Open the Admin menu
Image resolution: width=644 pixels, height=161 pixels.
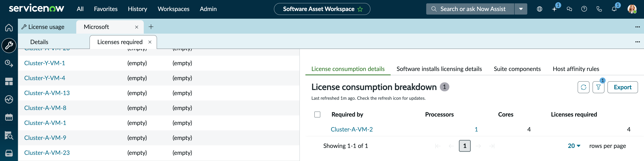coord(208,9)
